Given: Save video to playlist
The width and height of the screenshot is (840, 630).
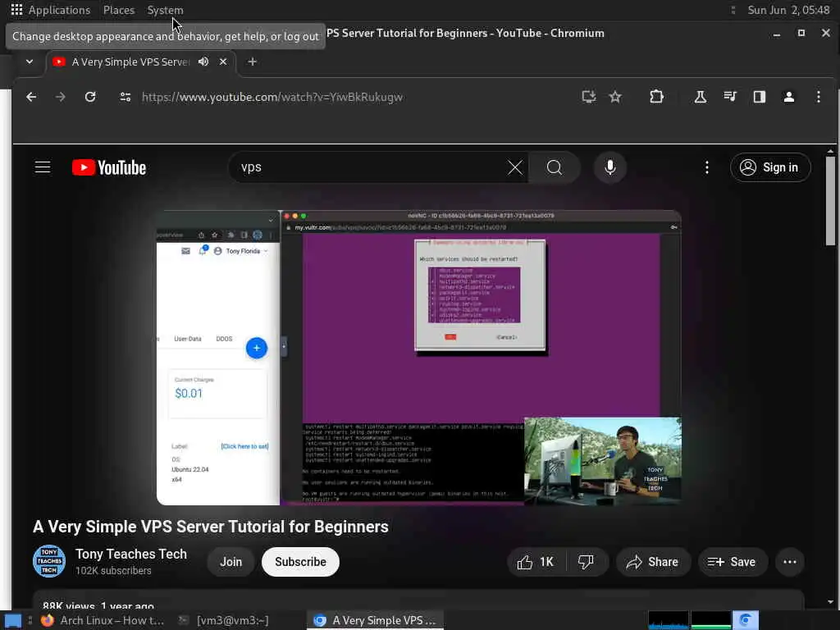Looking at the screenshot, I should click(733, 562).
